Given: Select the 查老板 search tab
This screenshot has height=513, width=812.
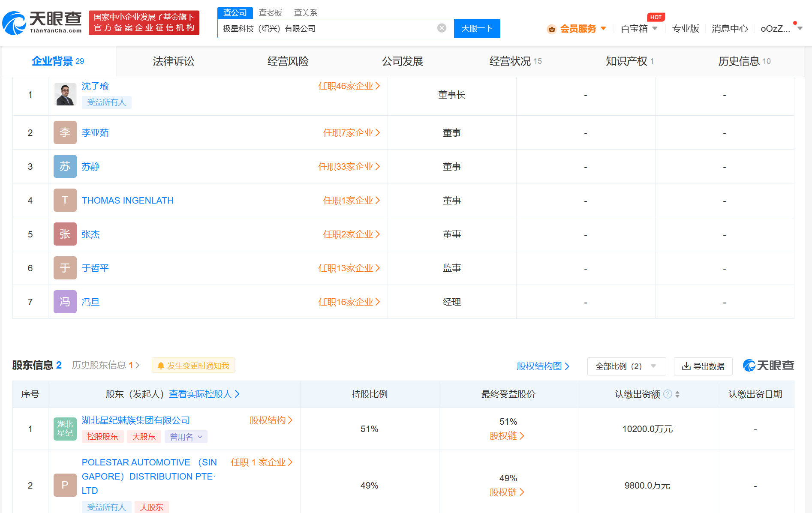Looking at the screenshot, I should pos(271,13).
